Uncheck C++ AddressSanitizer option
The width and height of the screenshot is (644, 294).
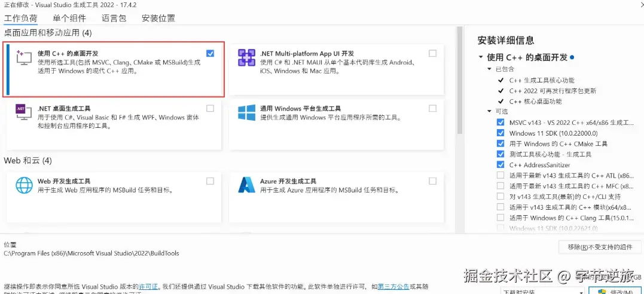click(500, 165)
